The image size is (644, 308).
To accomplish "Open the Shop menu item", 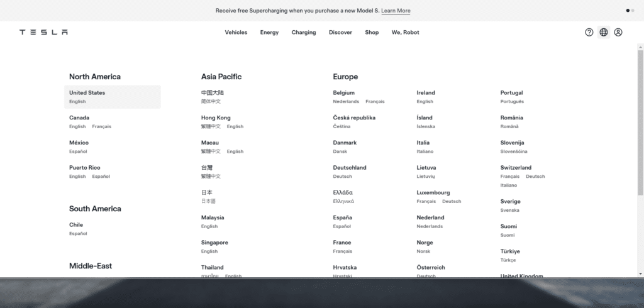I will point(372,33).
